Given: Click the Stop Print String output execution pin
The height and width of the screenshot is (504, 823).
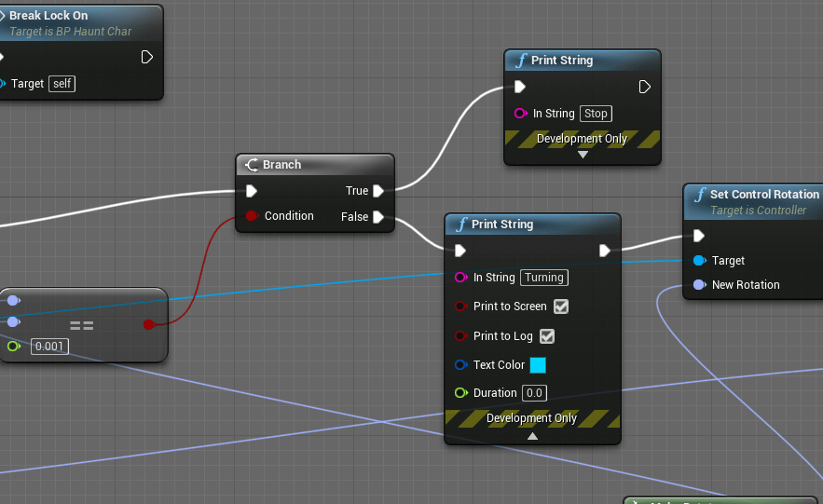Looking at the screenshot, I should 644,87.
